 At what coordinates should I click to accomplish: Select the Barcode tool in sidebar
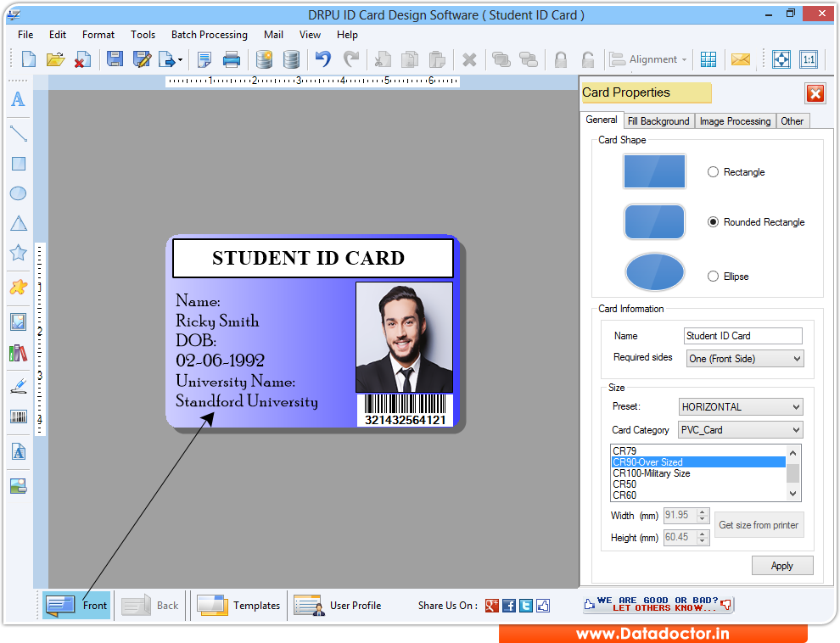click(18, 417)
